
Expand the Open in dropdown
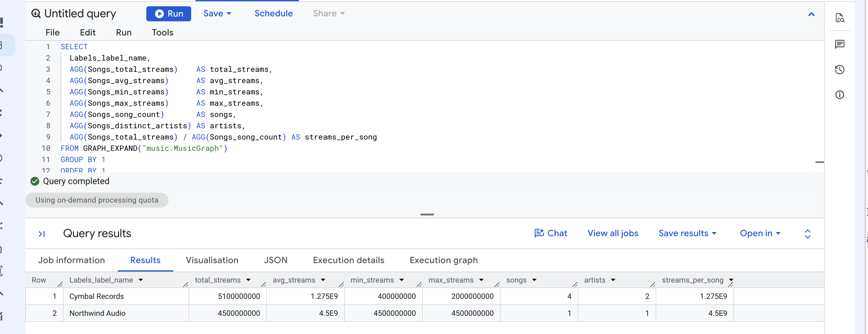coord(760,233)
